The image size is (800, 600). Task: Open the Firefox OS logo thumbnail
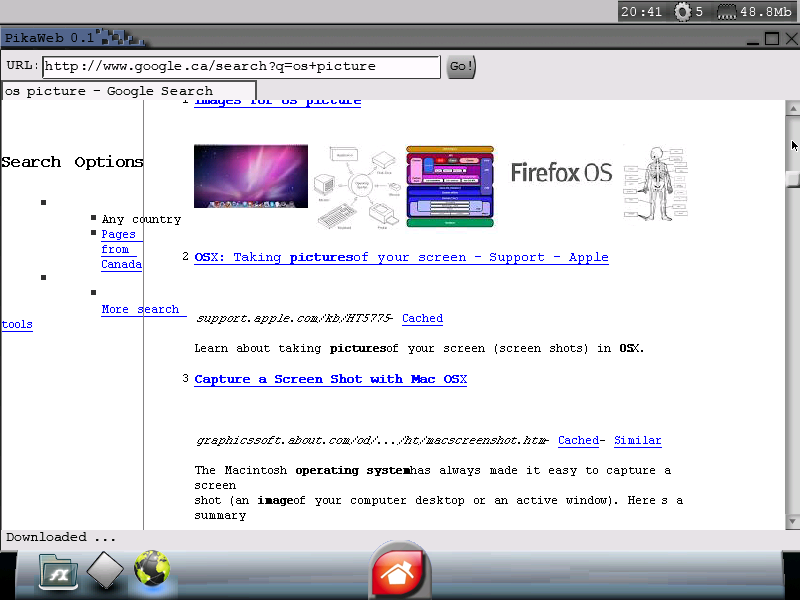(561, 172)
